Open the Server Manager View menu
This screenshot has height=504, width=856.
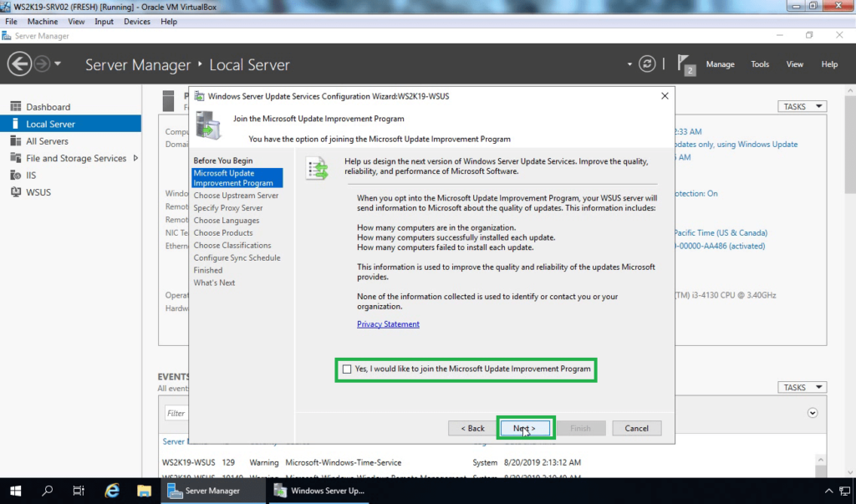pyautogui.click(x=794, y=64)
